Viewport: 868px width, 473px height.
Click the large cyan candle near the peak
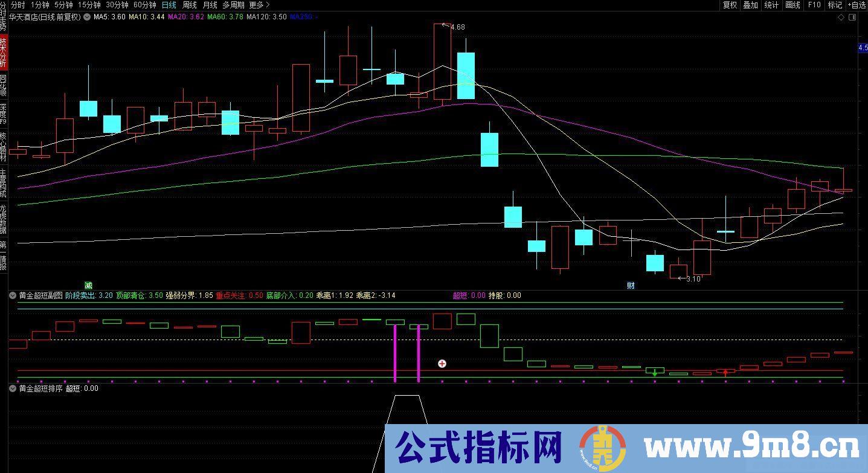(x=466, y=76)
